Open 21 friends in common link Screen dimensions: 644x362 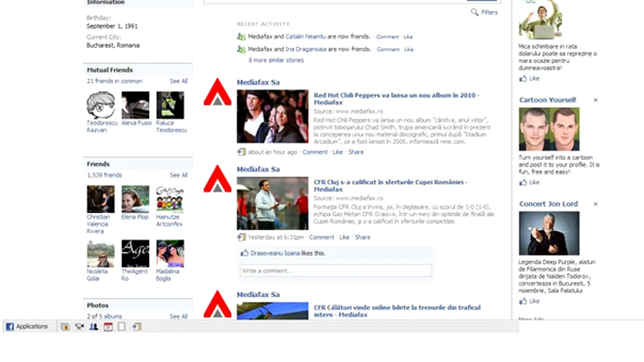coord(115,81)
